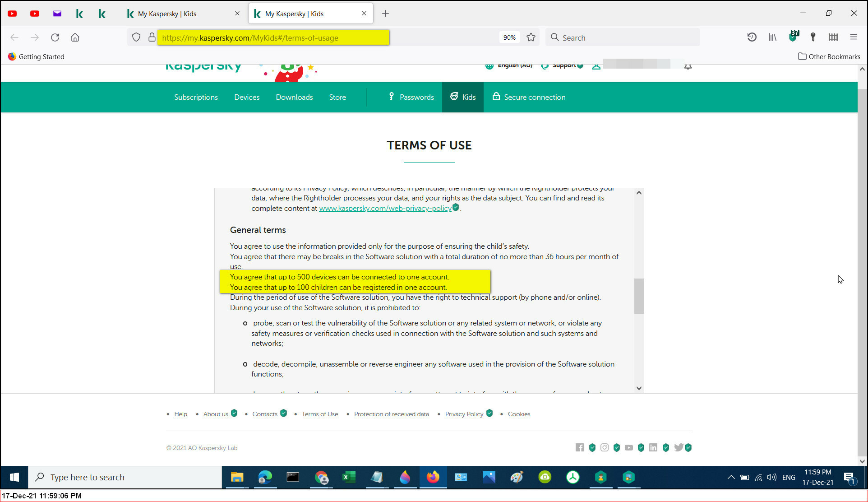Screen dimensions: 868x502
Task: Open the Library icon in toolbar
Action: 772,37
